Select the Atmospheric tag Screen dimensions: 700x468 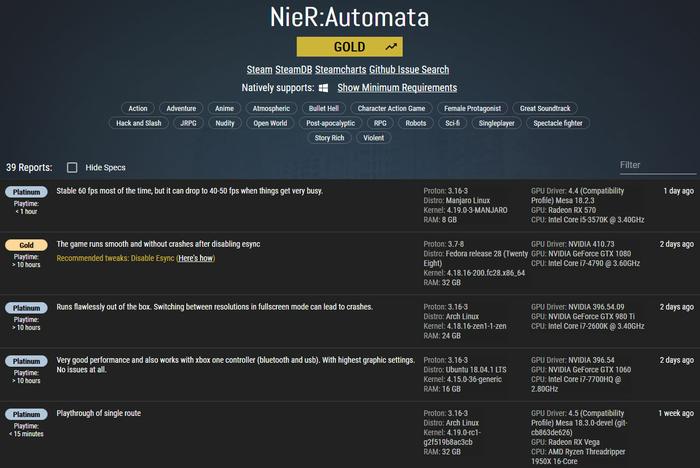pyautogui.click(x=271, y=109)
